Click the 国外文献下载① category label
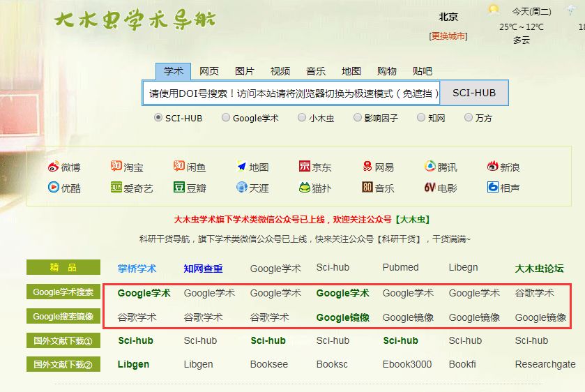Viewport: 585px width, 392px height. coord(63,340)
